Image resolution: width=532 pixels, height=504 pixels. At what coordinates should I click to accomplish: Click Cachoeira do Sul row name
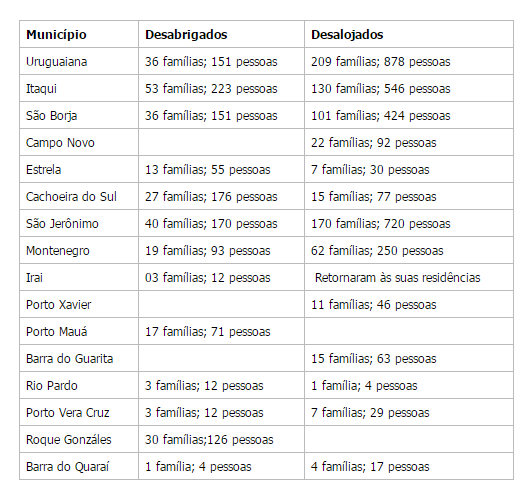[71, 197]
